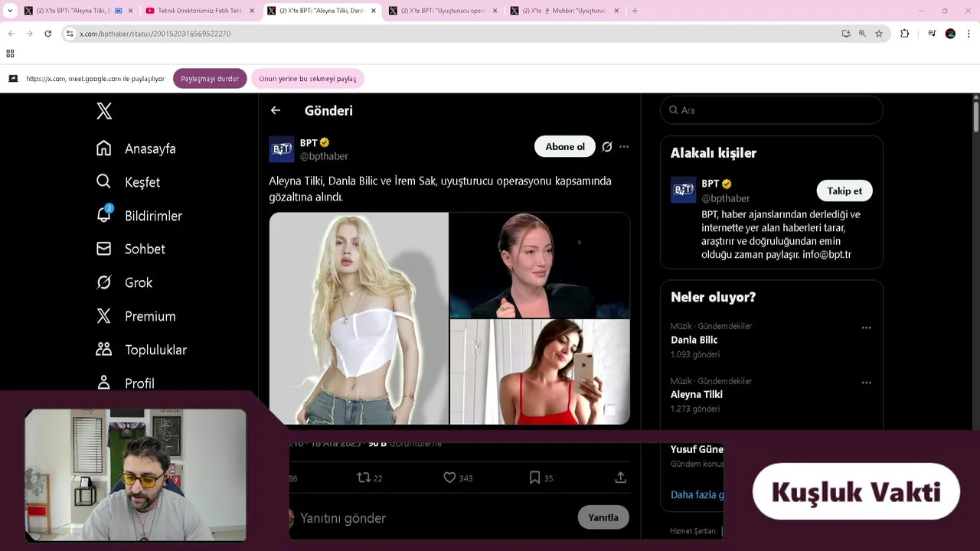The width and height of the screenshot is (980, 551).
Task: Click Takip et for BPT
Action: 844,191
